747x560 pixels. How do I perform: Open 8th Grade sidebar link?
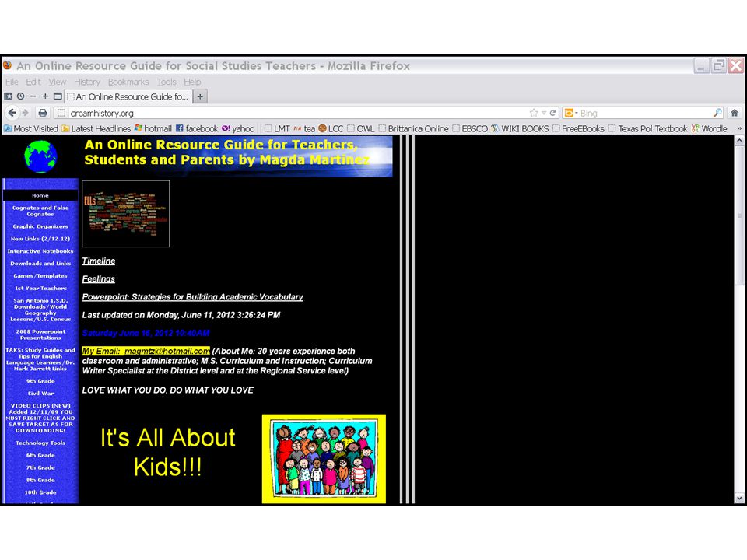coord(40,480)
